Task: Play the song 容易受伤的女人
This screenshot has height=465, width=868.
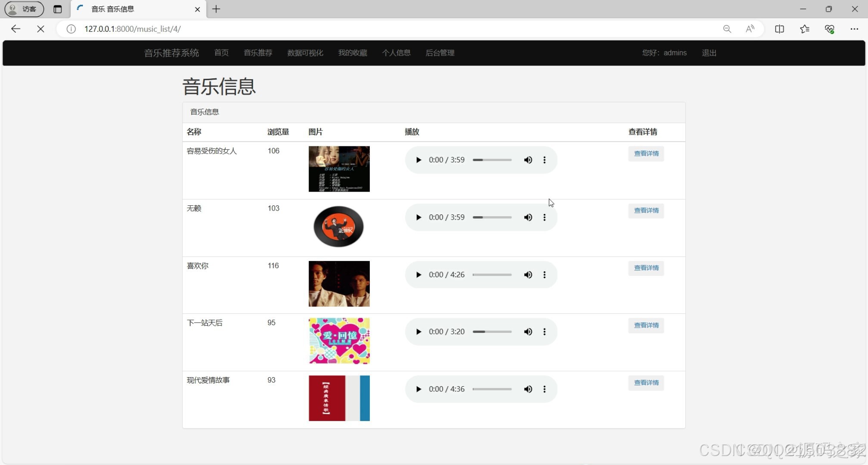Action: coord(418,160)
